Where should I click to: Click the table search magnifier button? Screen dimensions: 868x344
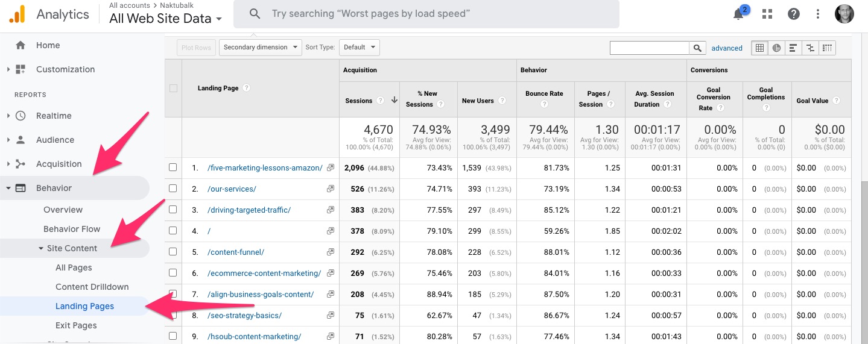[697, 48]
